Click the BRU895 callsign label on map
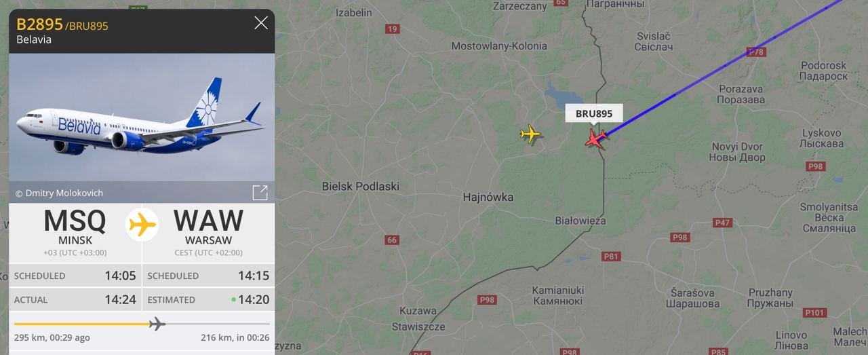Viewport: 868px width, 355px height. (x=594, y=113)
